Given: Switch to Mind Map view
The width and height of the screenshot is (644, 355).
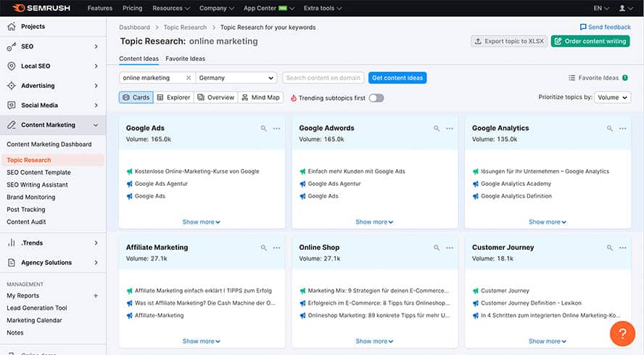Looking at the screenshot, I should coord(261,97).
